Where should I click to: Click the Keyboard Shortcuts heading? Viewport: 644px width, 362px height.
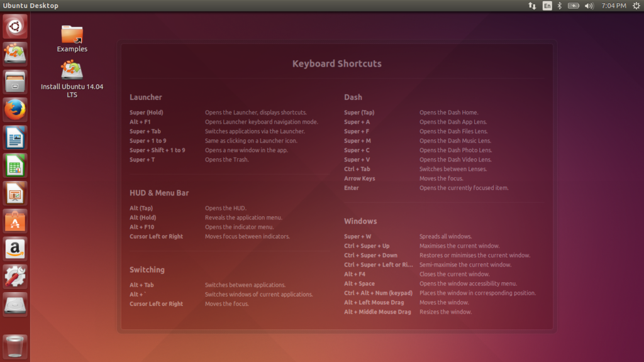(337, 63)
